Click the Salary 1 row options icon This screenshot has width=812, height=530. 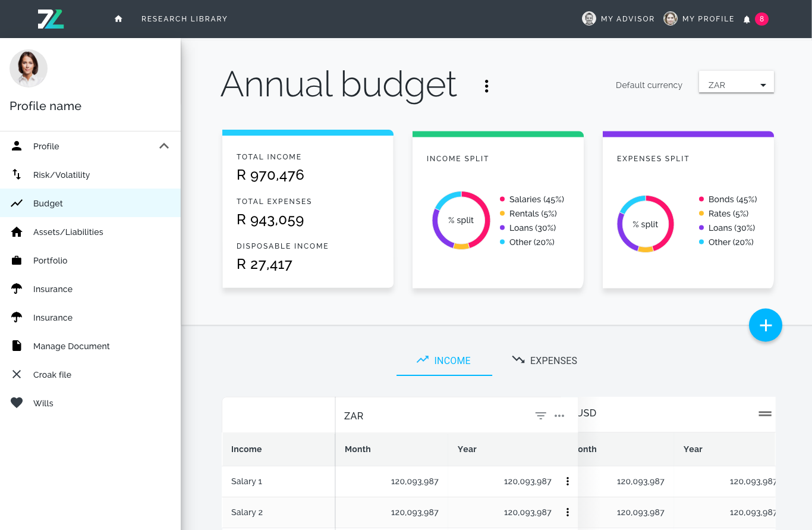tap(568, 481)
